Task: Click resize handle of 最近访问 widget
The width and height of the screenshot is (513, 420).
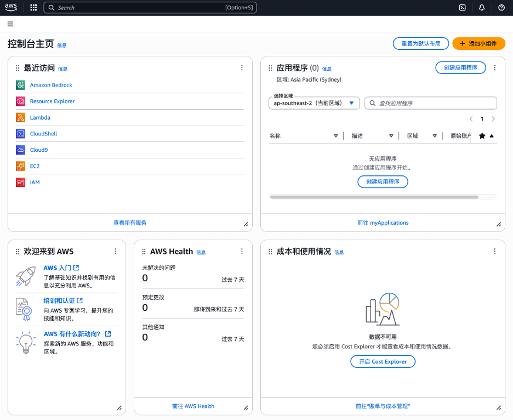Action: [246, 224]
